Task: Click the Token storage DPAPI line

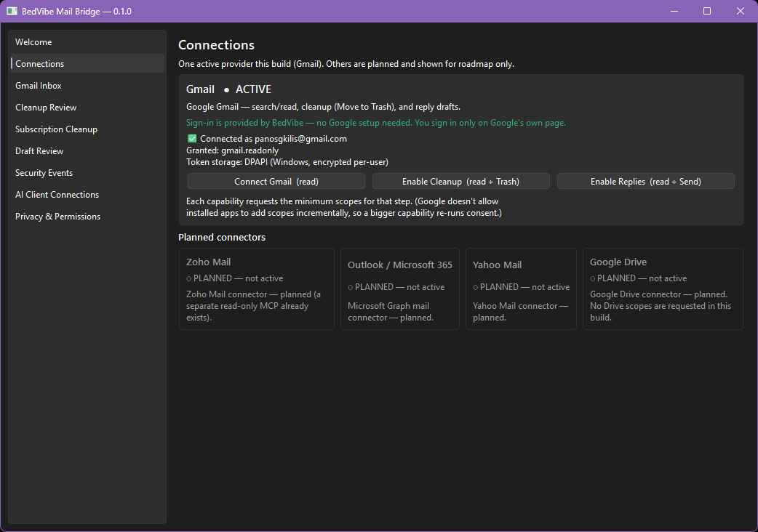Action: pyautogui.click(x=287, y=162)
